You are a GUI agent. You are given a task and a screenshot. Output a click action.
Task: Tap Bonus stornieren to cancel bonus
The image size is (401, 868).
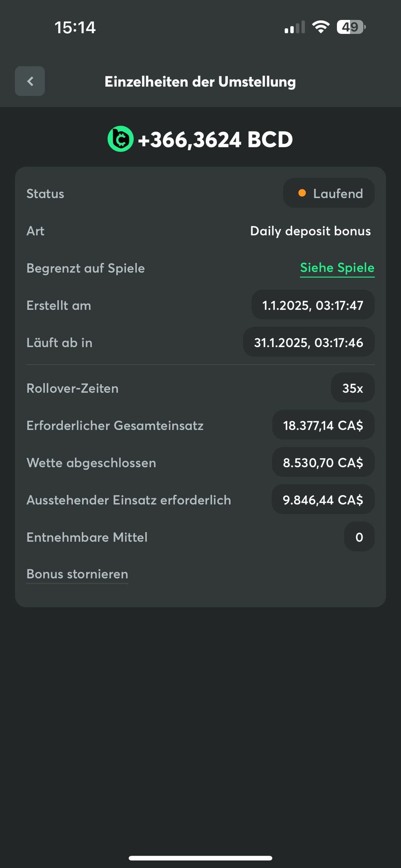77,574
